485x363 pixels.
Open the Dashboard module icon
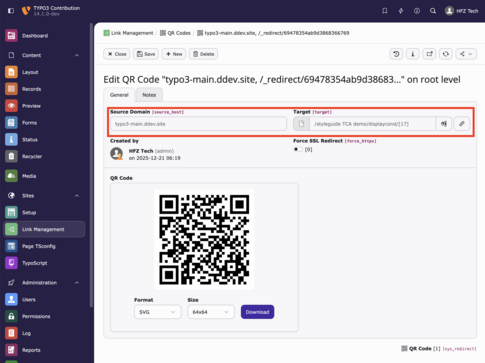point(11,35)
